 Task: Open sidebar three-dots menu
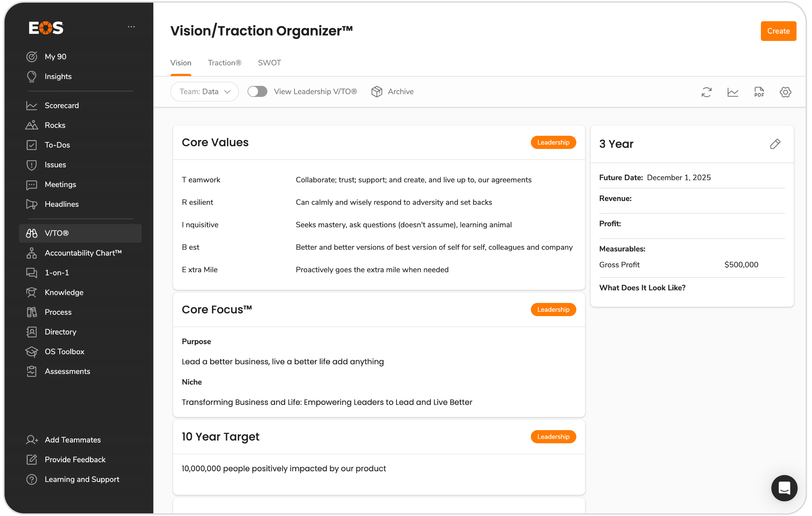(x=131, y=27)
